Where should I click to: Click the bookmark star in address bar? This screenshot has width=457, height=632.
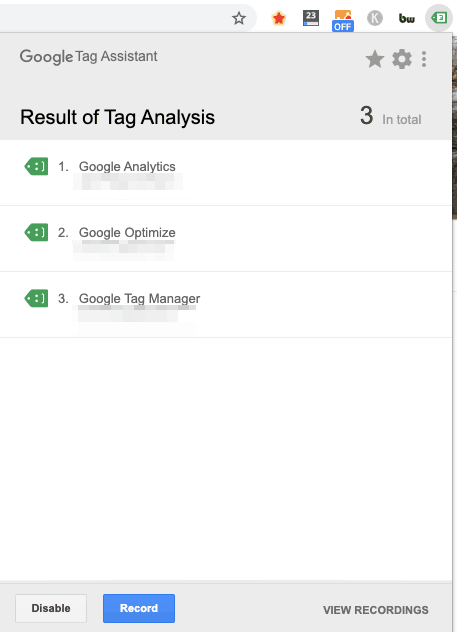click(239, 18)
